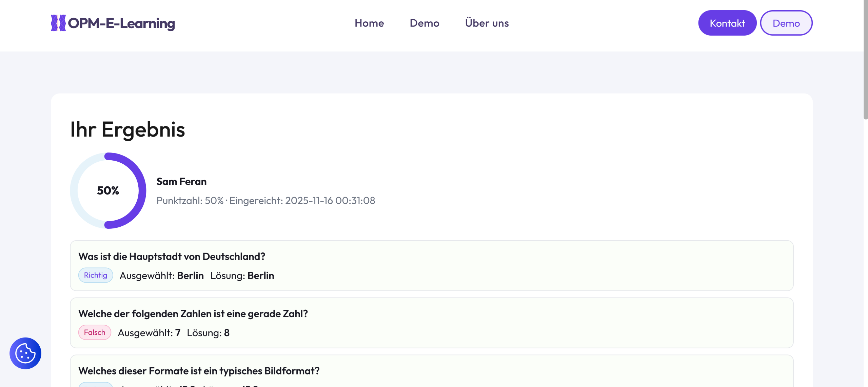This screenshot has height=387, width=868.
Task: Click the Sam Feran name
Action: (x=181, y=182)
